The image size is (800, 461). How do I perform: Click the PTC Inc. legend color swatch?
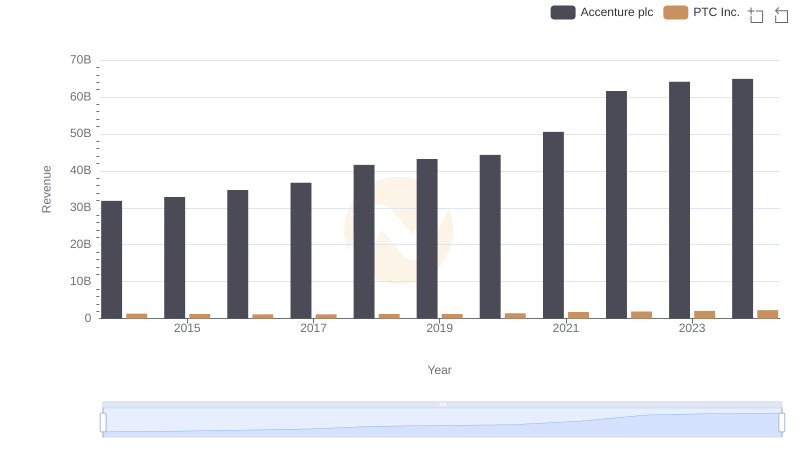click(x=676, y=12)
